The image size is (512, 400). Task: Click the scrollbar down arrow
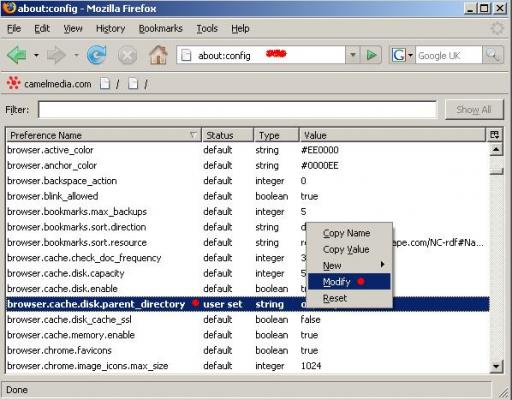496,366
